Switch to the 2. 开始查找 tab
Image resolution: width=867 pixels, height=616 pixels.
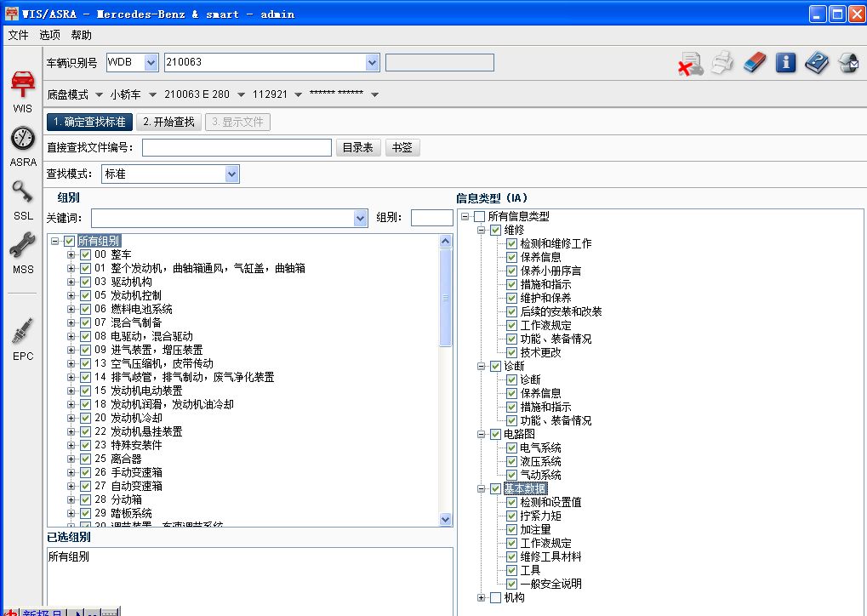[x=168, y=122]
